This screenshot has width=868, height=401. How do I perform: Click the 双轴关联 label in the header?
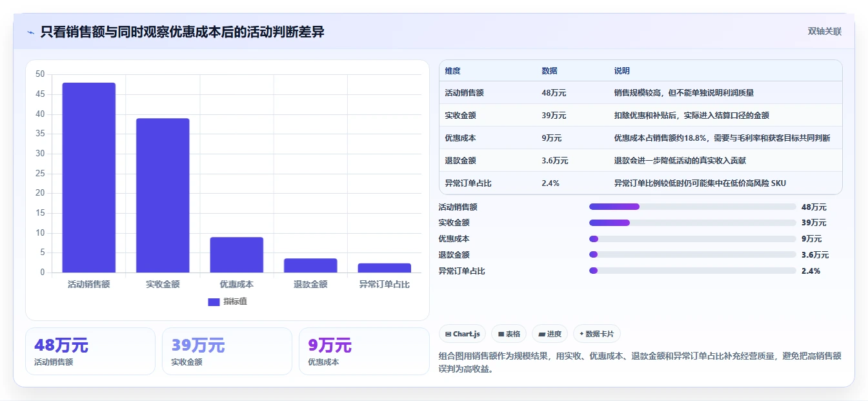coord(824,32)
